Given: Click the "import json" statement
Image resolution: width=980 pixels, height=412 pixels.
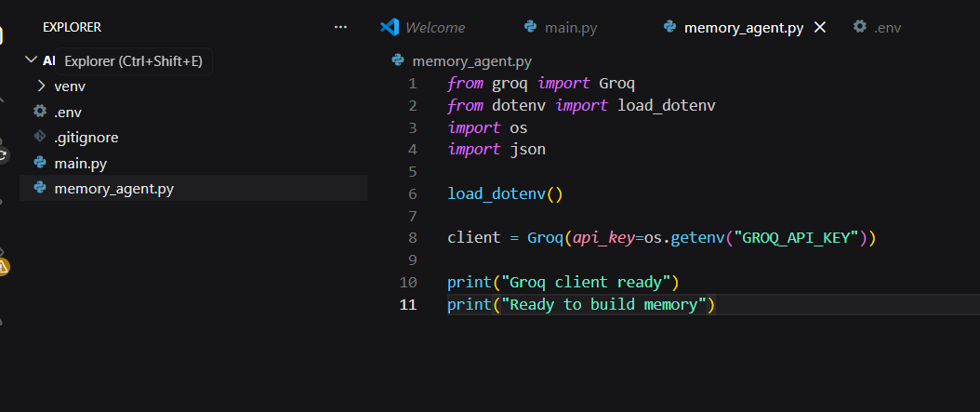Looking at the screenshot, I should coord(497,150).
